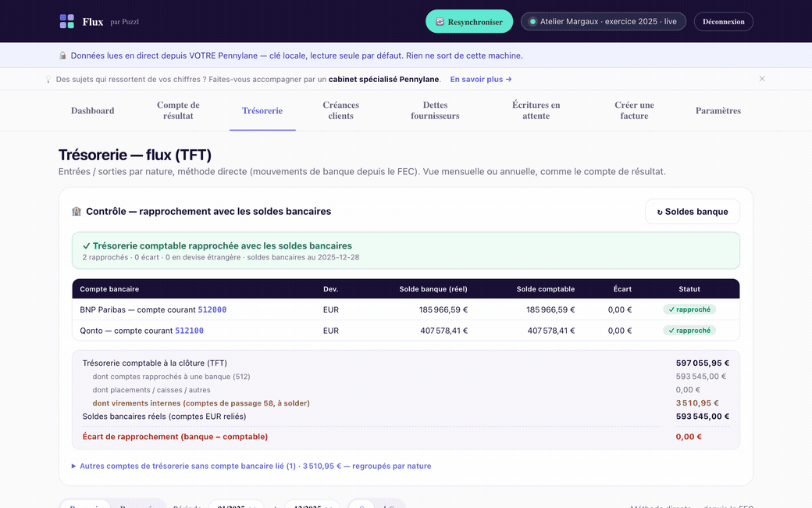The height and width of the screenshot is (508, 812).
Task: Open the Atelier Margaux exercice 2025 selector
Action: coord(604,21)
